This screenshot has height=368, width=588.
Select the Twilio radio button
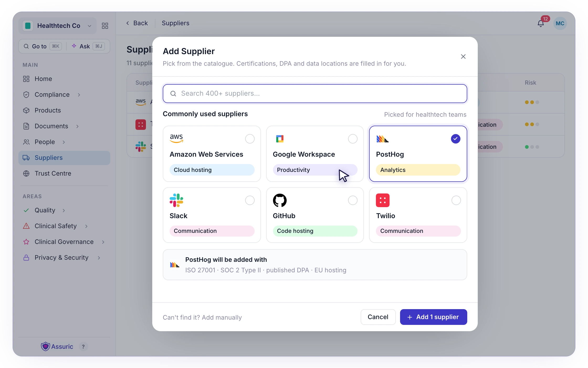(456, 200)
